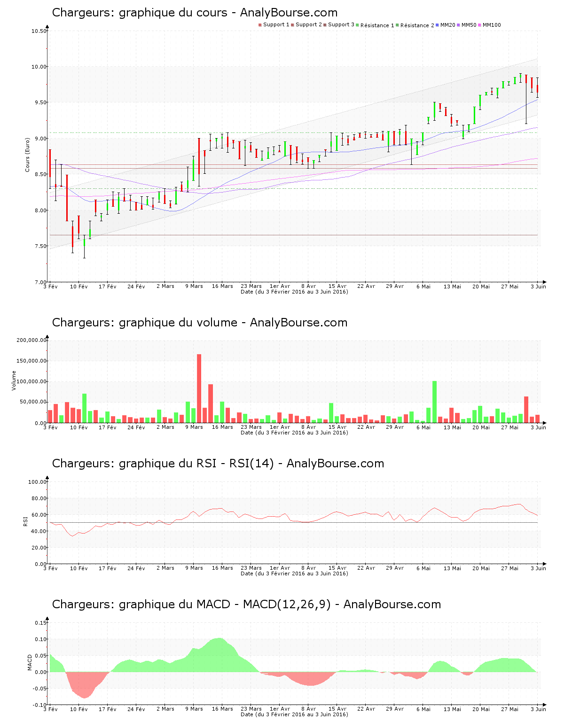
Task: Click the MM20 blue legend swatch
Action: pyautogui.click(x=438, y=25)
